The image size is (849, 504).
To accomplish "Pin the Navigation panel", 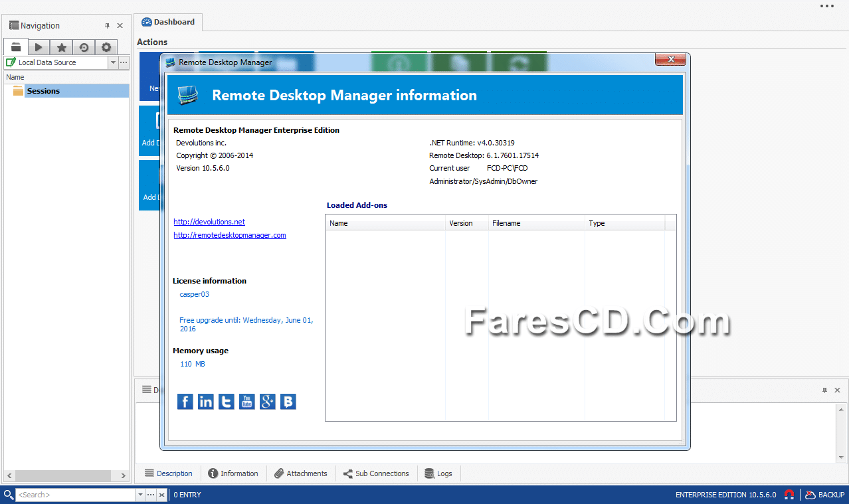I will click(x=108, y=26).
